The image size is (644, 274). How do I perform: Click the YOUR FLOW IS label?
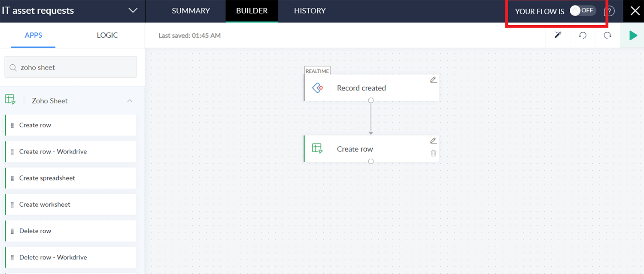tap(540, 12)
